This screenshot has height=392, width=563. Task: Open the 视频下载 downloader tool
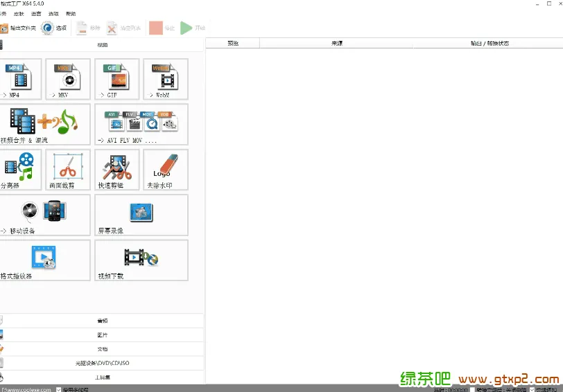tap(141, 259)
